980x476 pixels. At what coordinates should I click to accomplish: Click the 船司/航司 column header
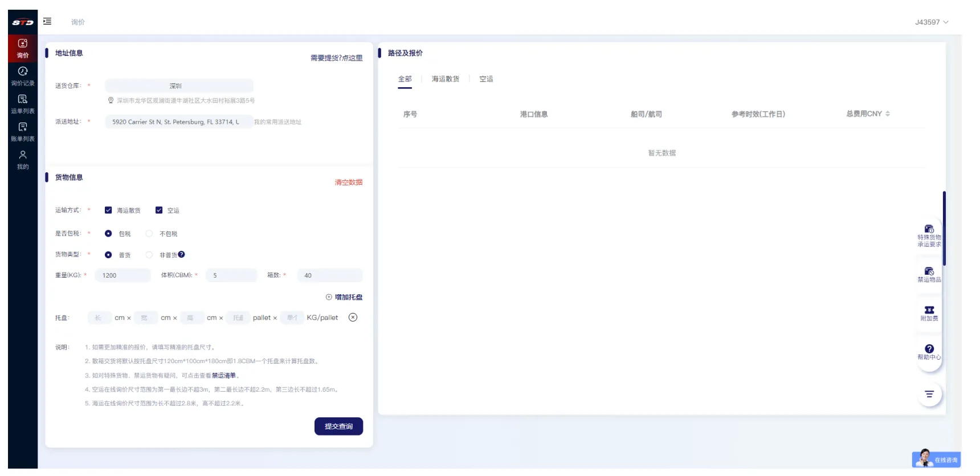click(646, 114)
